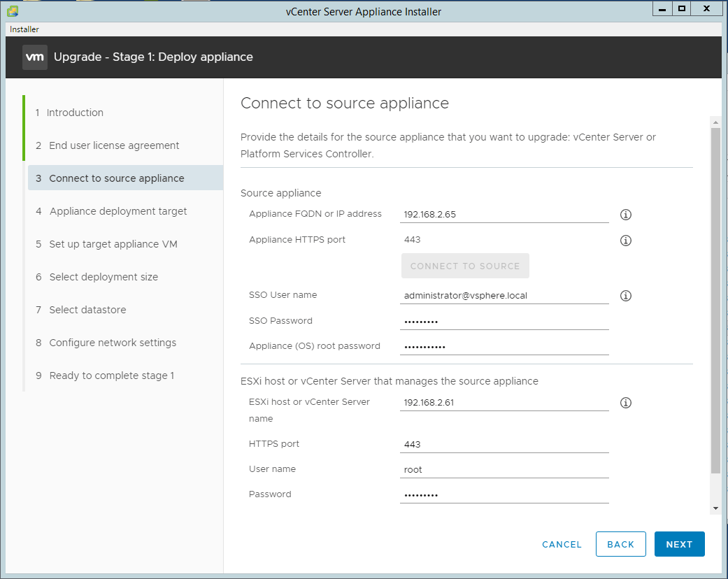Viewport: 728px width, 579px height.
Task: Click the scrollbar up arrow
Action: click(715, 122)
